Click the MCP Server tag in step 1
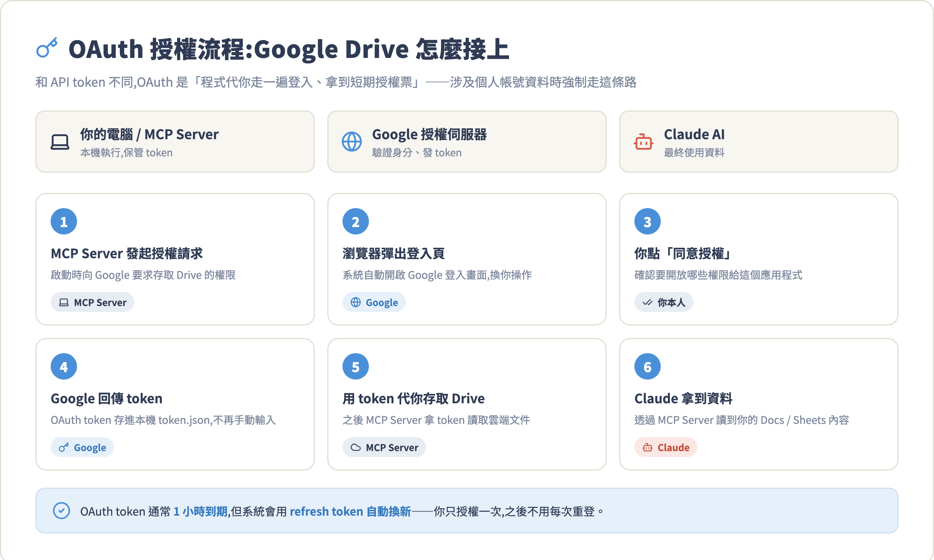 click(92, 302)
